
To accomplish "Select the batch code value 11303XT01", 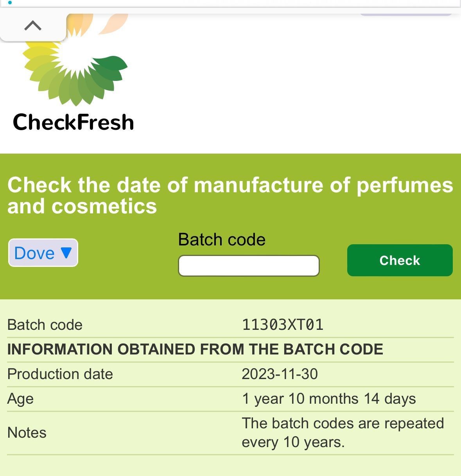I will coord(283,325).
